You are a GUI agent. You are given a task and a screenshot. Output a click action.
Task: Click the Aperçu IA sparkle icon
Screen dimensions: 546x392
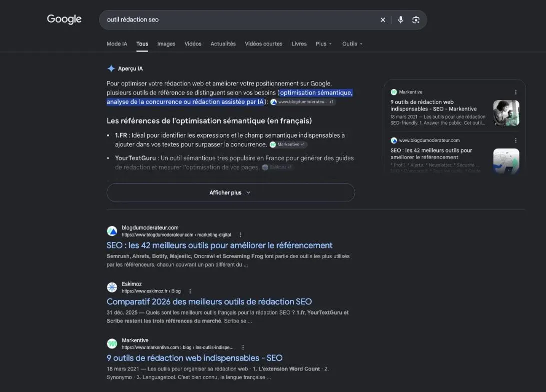[x=111, y=68]
